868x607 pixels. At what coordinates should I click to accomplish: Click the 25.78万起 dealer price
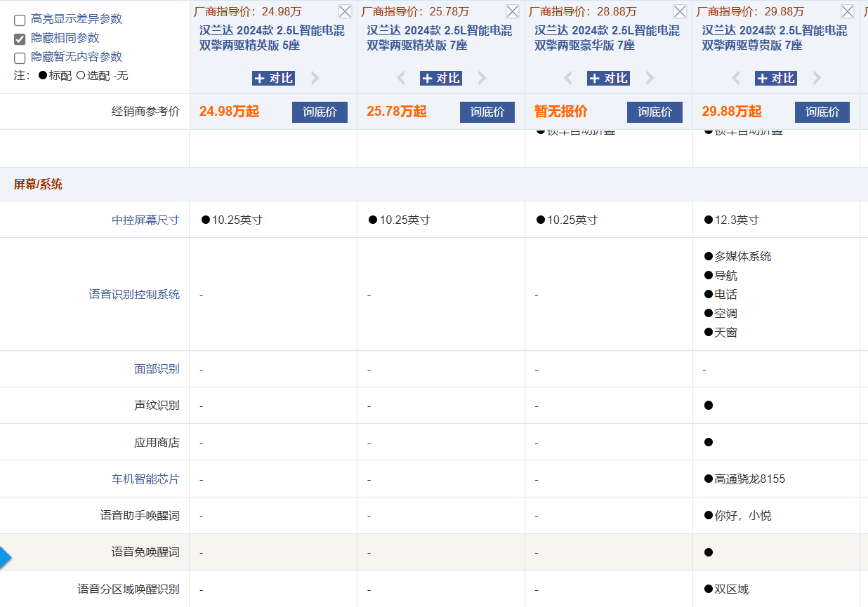tap(397, 112)
